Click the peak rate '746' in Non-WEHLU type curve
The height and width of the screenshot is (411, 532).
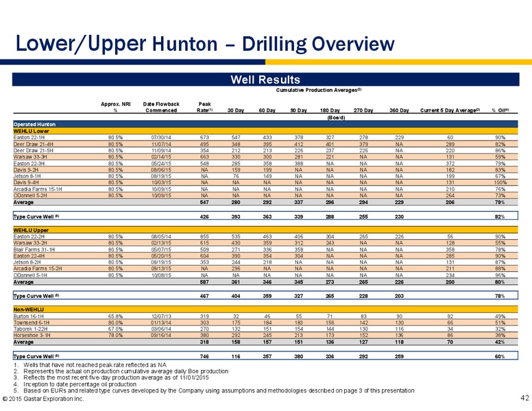(204, 357)
